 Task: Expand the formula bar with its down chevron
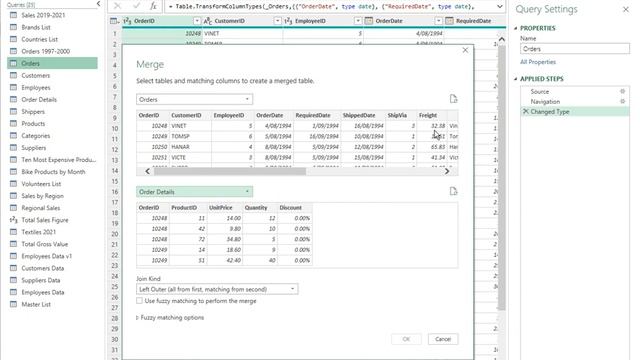click(x=500, y=7)
